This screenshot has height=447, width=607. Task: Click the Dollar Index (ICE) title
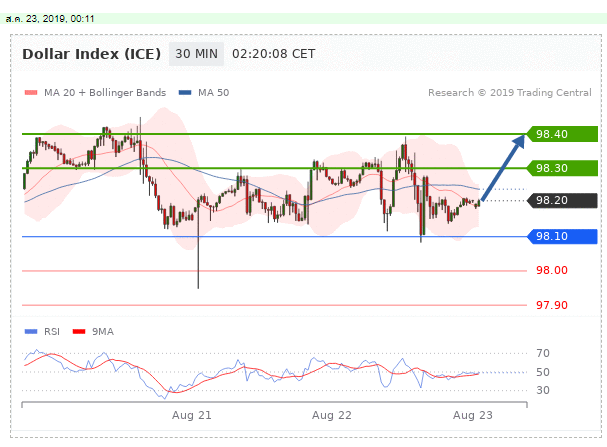click(91, 54)
